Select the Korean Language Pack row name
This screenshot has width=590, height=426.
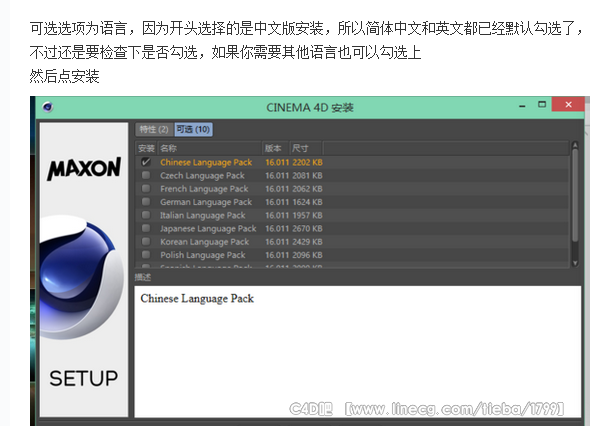point(204,242)
